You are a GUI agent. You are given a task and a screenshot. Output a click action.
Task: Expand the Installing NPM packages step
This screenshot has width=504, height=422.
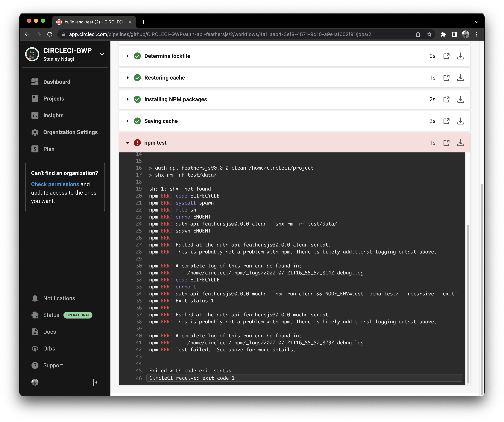tap(128, 99)
